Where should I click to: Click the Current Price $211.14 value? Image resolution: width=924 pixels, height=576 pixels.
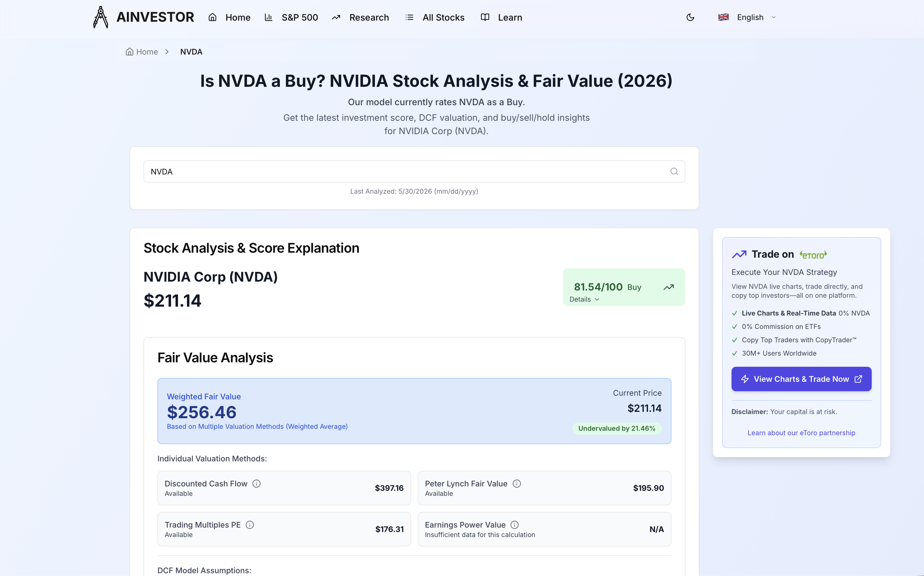(644, 408)
